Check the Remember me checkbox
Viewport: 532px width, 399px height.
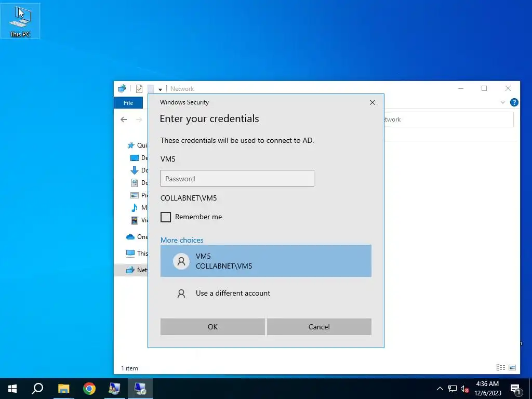[166, 217]
